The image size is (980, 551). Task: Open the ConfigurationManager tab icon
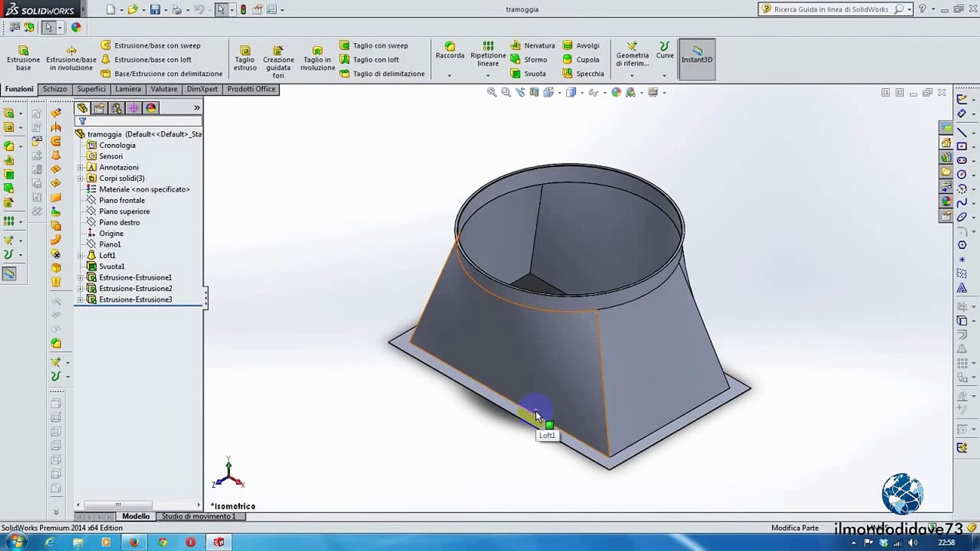[116, 108]
